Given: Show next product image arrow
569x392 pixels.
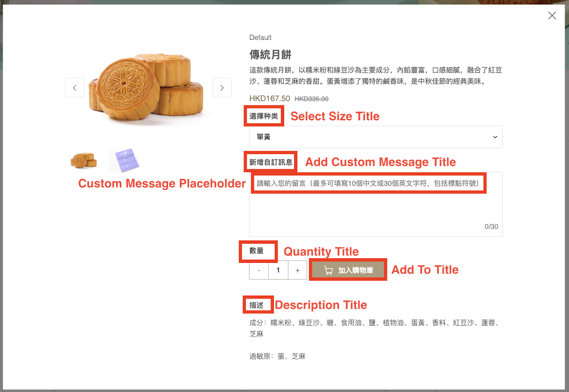Looking at the screenshot, I should tap(222, 88).
